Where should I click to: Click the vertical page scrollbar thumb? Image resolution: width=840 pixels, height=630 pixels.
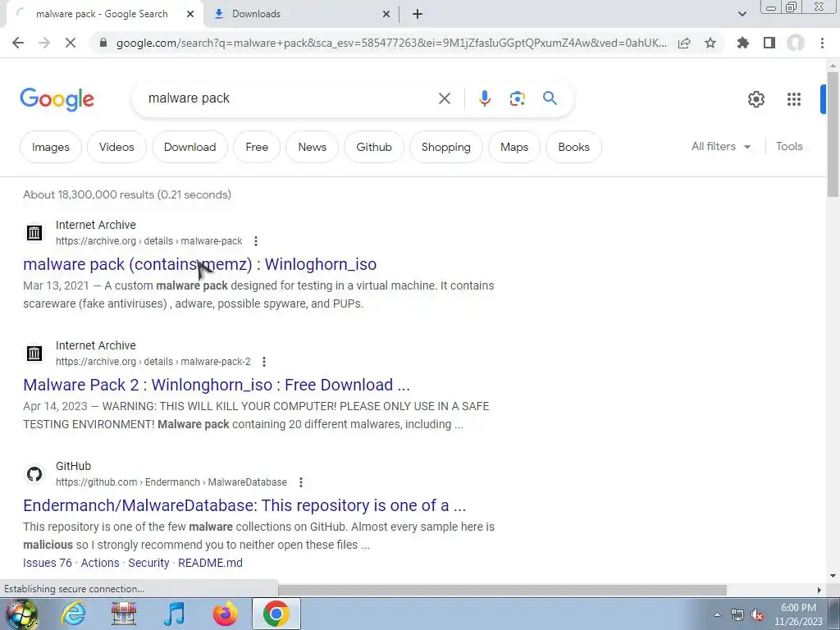[833, 134]
